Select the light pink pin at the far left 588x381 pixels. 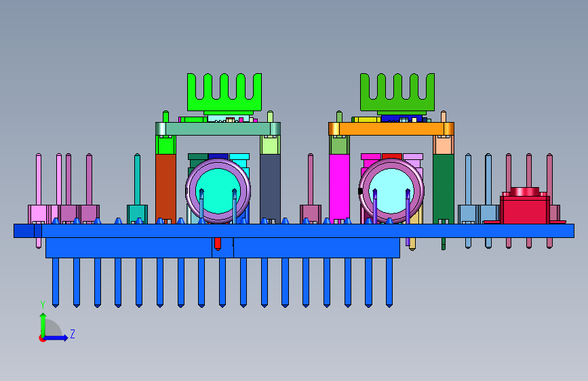(39, 179)
